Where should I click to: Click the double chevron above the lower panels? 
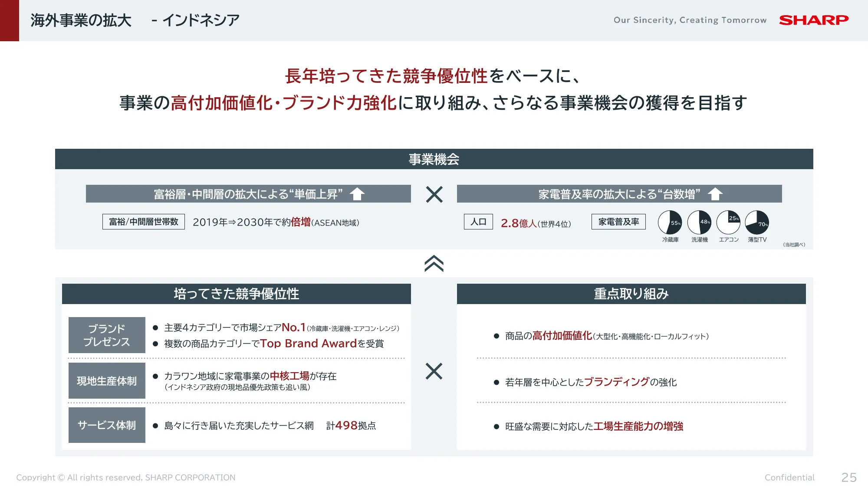point(434,263)
